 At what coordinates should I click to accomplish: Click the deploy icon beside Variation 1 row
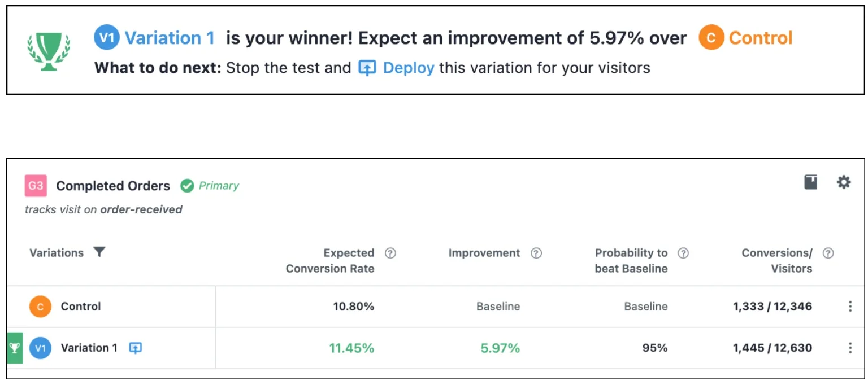pyautogui.click(x=135, y=348)
